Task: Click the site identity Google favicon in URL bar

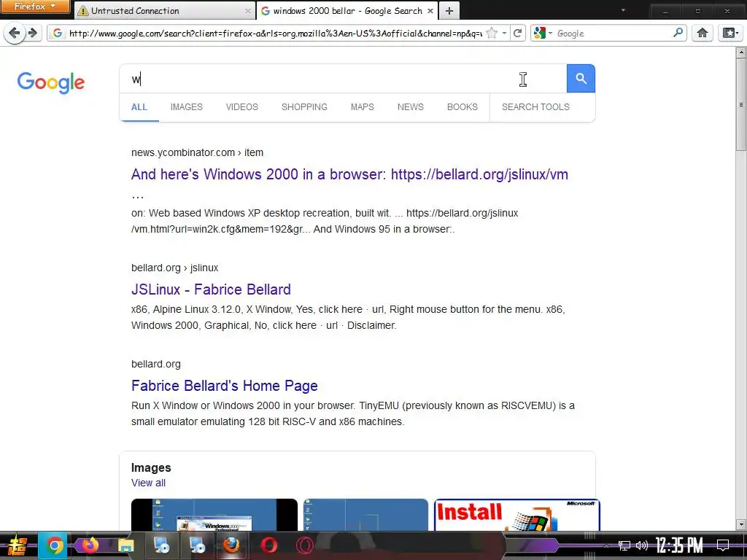Action: coord(58,33)
